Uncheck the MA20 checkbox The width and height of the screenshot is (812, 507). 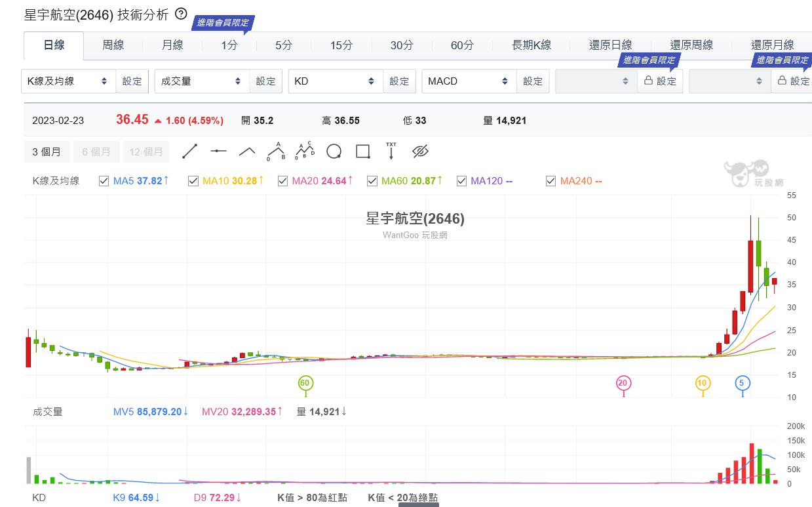282,181
